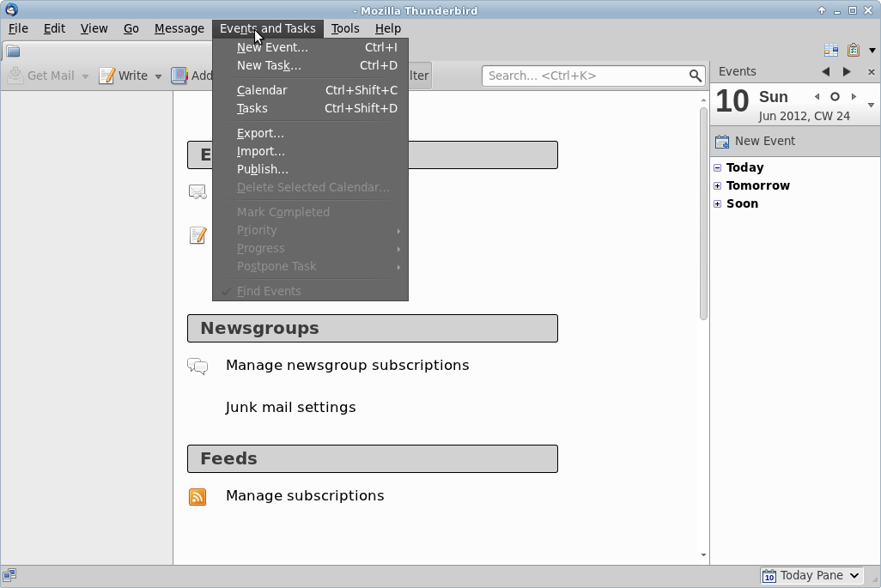Screen dimensions: 881x588
Task: Open the View menu
Action: pos(94,28)
